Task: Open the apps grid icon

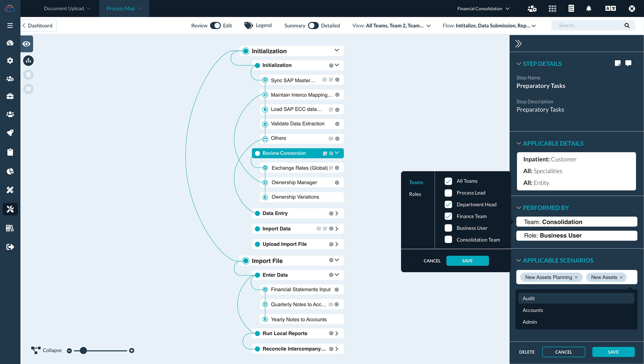Action: click(552, 9)
